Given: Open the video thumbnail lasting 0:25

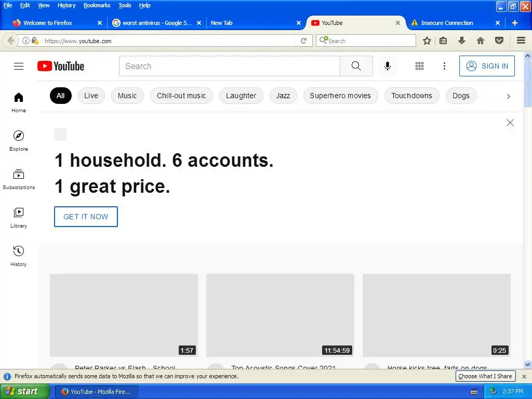Looking at the screenshot, I should click(x=436, y=315).
